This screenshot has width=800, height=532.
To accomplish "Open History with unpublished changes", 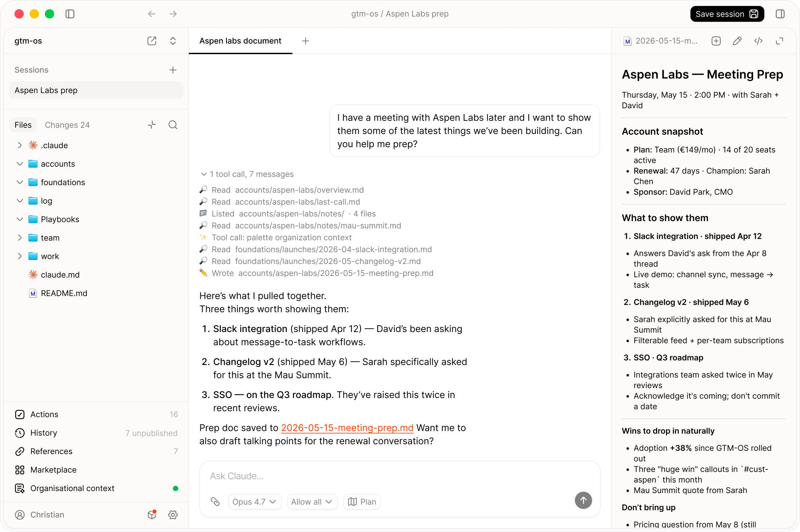I will 96,433.
